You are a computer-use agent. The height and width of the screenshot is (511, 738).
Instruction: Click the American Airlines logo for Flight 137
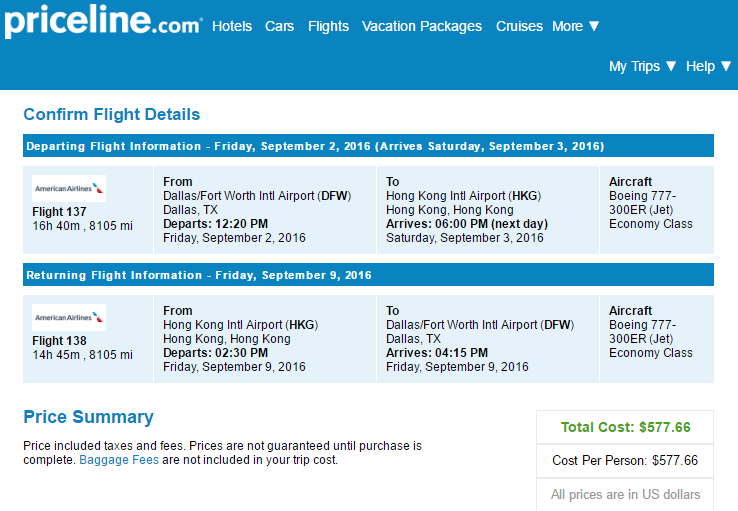(69, 188)
